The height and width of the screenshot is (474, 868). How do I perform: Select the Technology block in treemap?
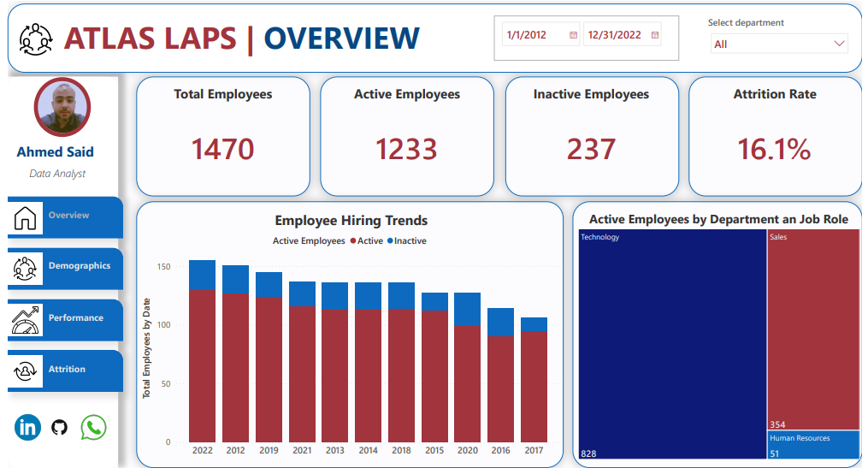[x=671, y=342]
